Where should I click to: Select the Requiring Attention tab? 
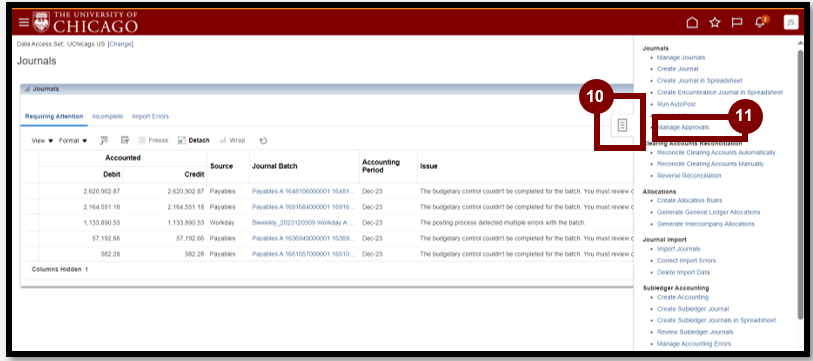[54, 116]
